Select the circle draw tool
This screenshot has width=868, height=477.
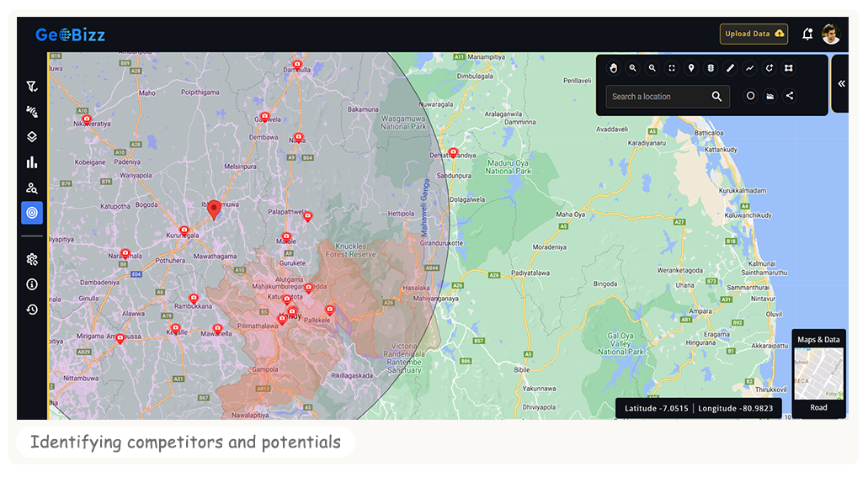pyautogui.click(x=750, y=96)
